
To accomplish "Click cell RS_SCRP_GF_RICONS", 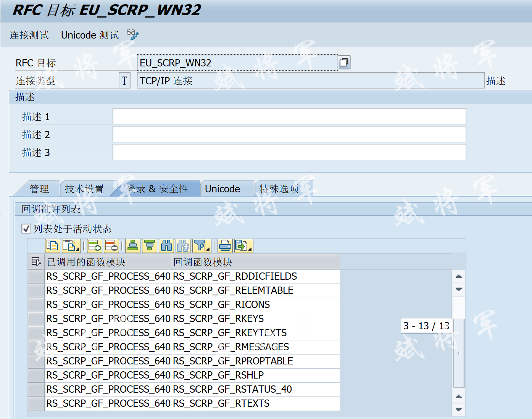I will pyautogui.click(x=256, y=305).
